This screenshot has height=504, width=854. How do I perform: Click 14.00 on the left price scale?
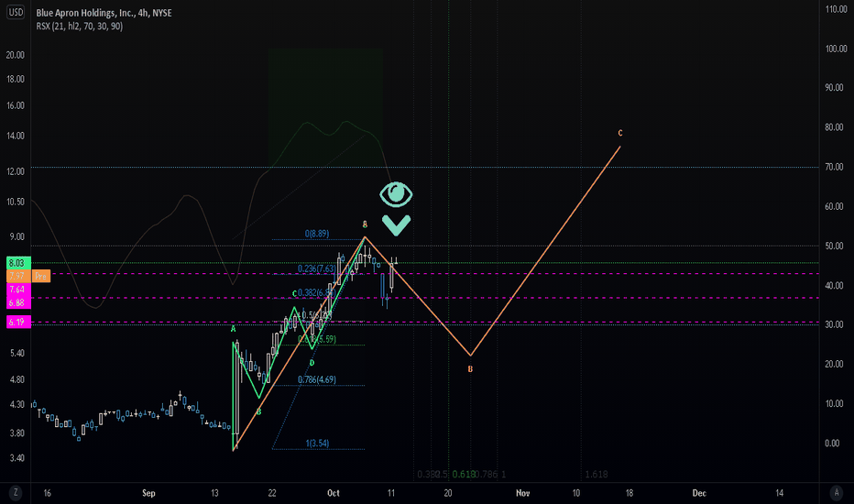tap(16, 136)
